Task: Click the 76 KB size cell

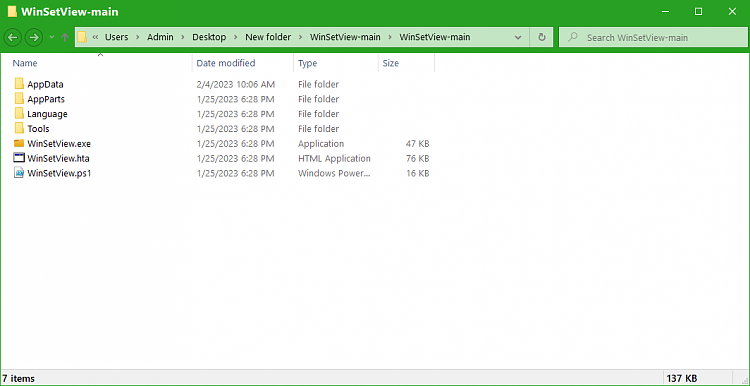Action: click(418, 158)
